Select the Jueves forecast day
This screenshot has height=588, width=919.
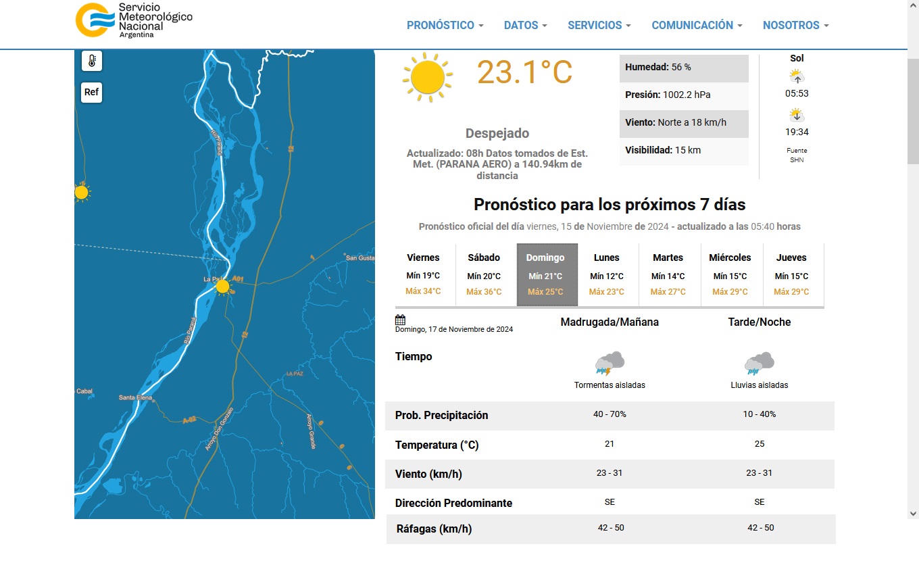(x=791, y=274)
